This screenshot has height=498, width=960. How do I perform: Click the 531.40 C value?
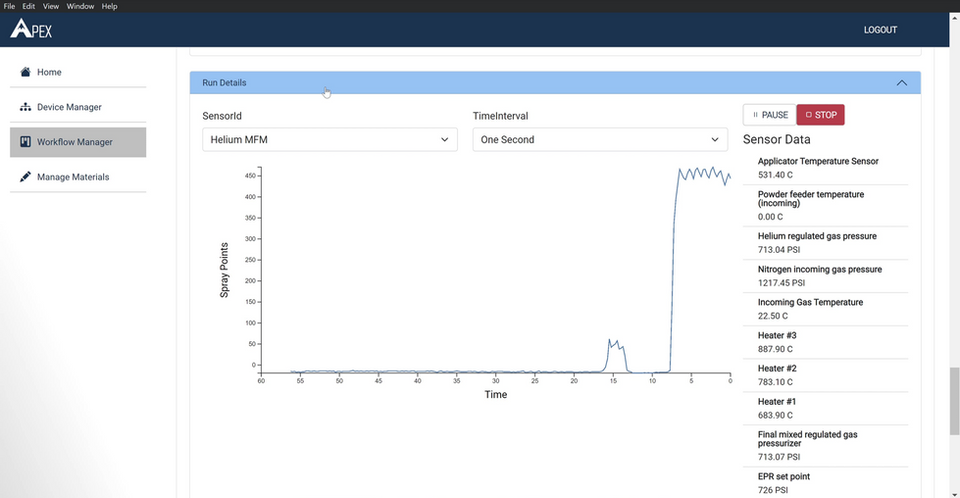[x=775, y=175]
